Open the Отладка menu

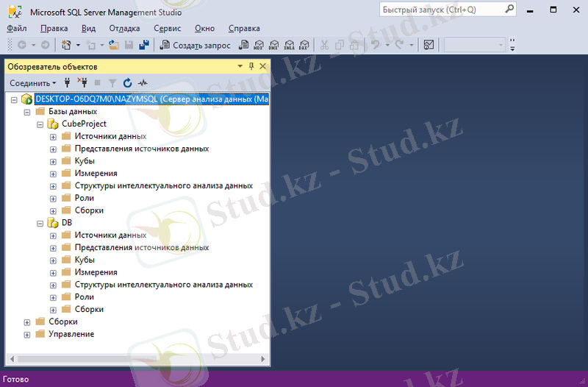[124, 29]
